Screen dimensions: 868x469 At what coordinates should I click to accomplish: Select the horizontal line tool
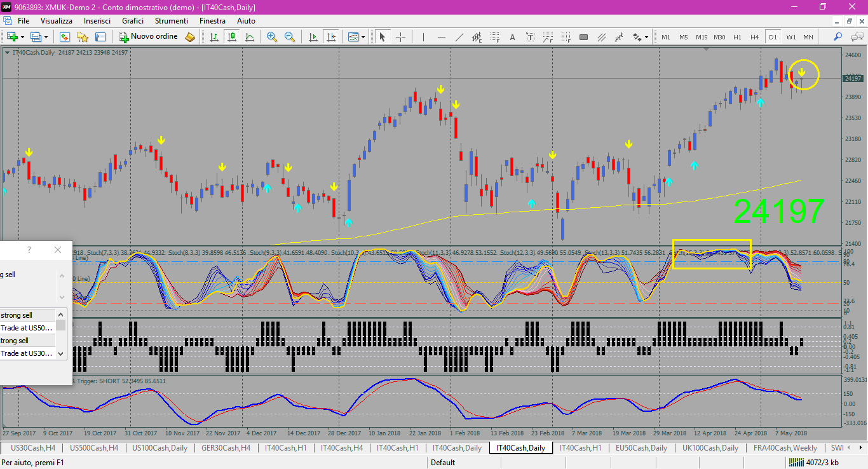click(442, 37)
